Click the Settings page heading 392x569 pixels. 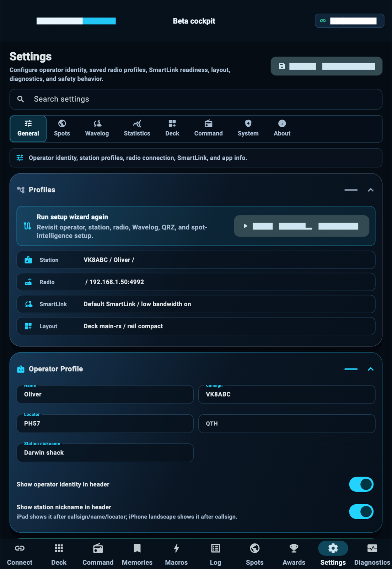tap(31, 57)
